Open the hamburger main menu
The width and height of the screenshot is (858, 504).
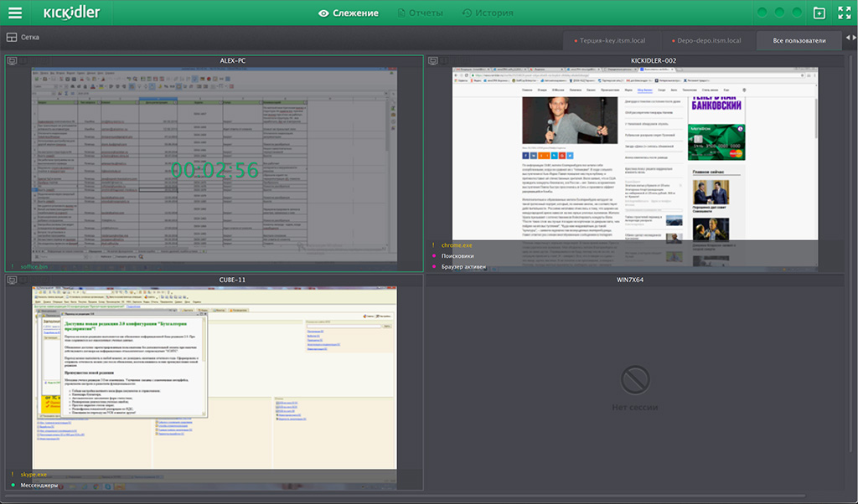click(15, 13)
